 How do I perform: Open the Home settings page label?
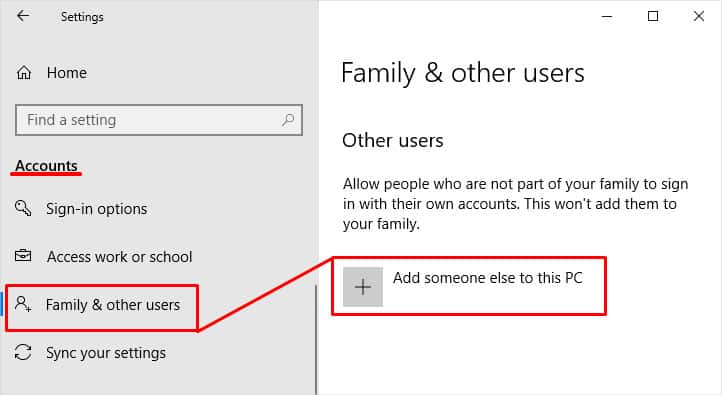pos(67,73)
